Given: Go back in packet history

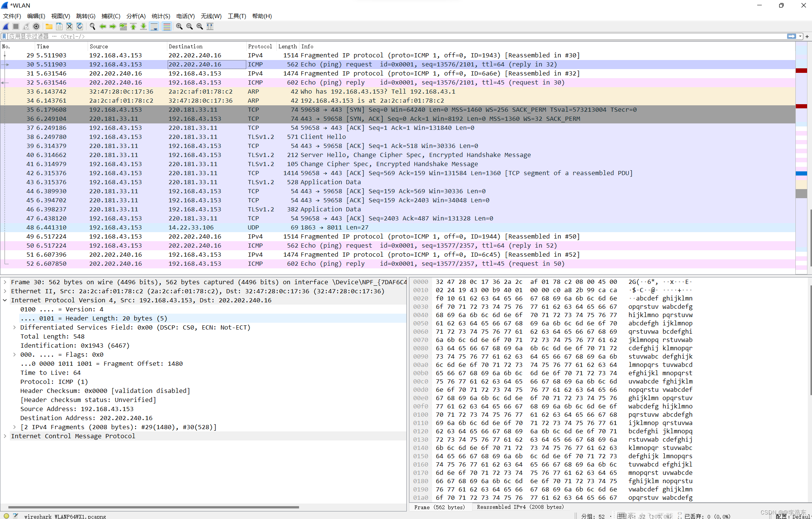Looking at the screenshot, I should (103, 26).
